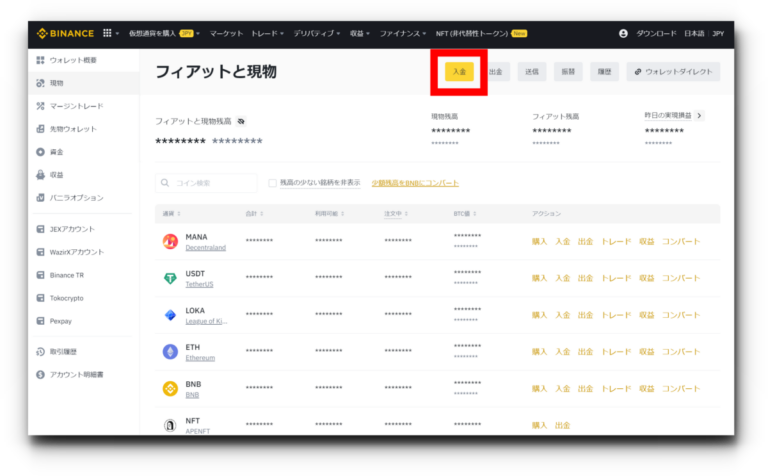Click the ETH Ethereum coin icon
768x476 pixels.
coord(170,352)
